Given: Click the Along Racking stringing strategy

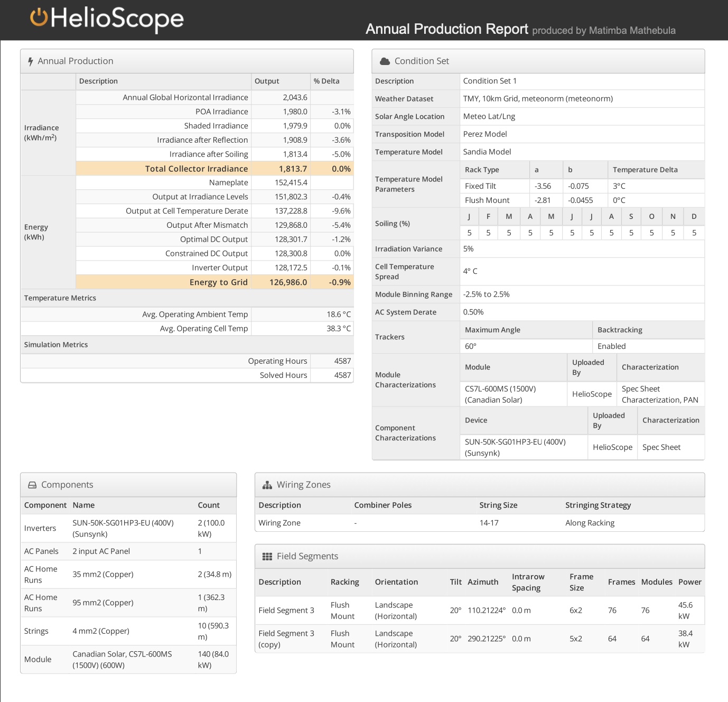Looking at the screenshot, I should pyautogui.click(x=590, y=523).
